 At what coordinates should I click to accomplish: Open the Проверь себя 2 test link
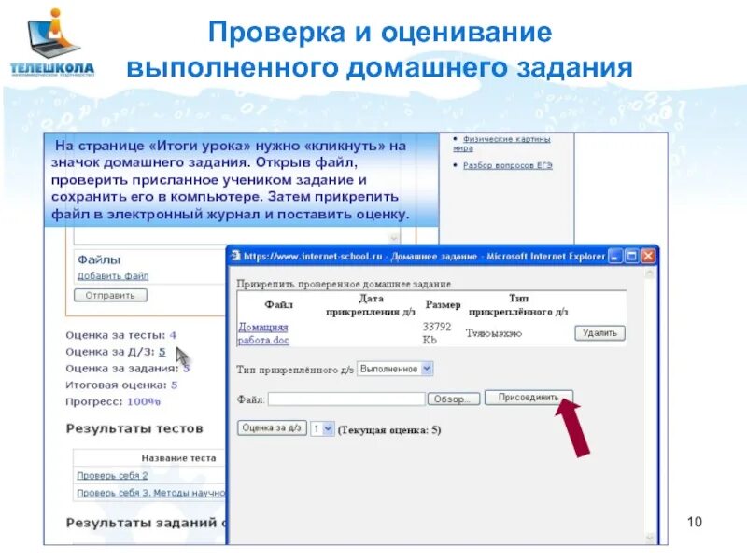point(112,475)
